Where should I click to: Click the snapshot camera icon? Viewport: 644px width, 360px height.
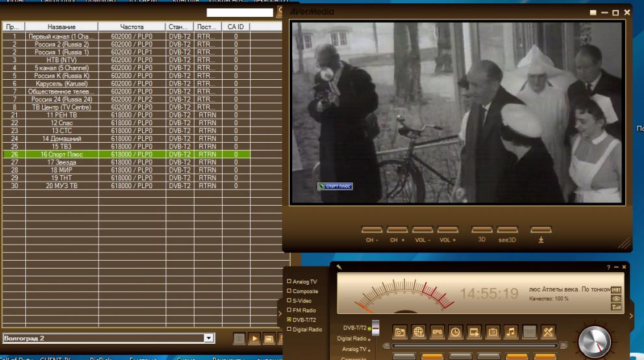click(x=401, y=331)
